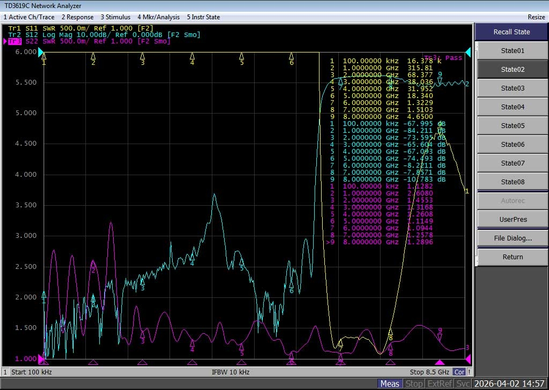The width and height of the screenshot is (549, 390).
Task: Click the Start 100 kHz stimulus field
Action: pos(32,372)
